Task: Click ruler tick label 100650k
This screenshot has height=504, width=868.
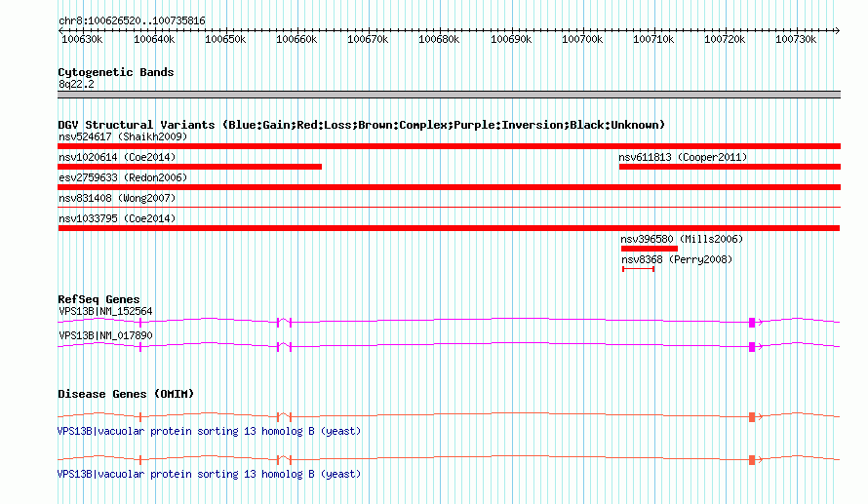Action: point(225,39)
